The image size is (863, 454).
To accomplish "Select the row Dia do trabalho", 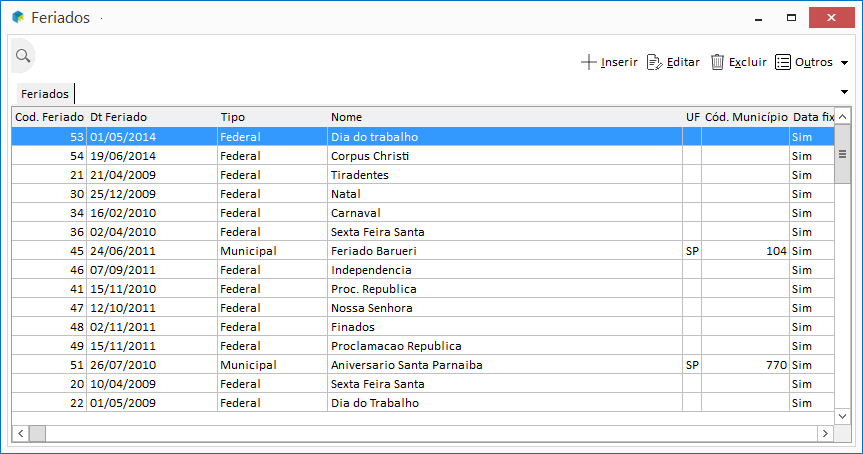I will [x=423, y=136].
